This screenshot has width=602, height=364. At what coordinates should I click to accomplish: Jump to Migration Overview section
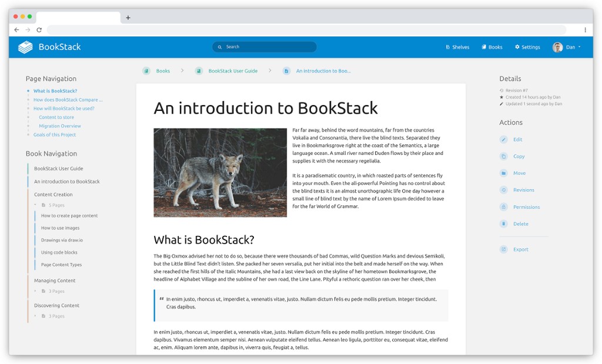[60, 127]
